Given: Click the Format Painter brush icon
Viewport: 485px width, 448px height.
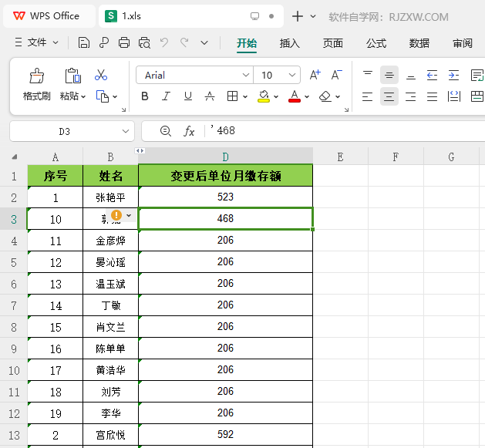Looking at the screenshot, I should click(x=37, y=76).
